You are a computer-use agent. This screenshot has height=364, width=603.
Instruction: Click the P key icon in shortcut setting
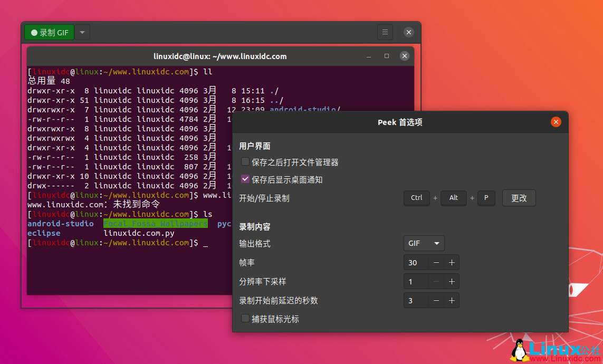(x=486, y=198)
